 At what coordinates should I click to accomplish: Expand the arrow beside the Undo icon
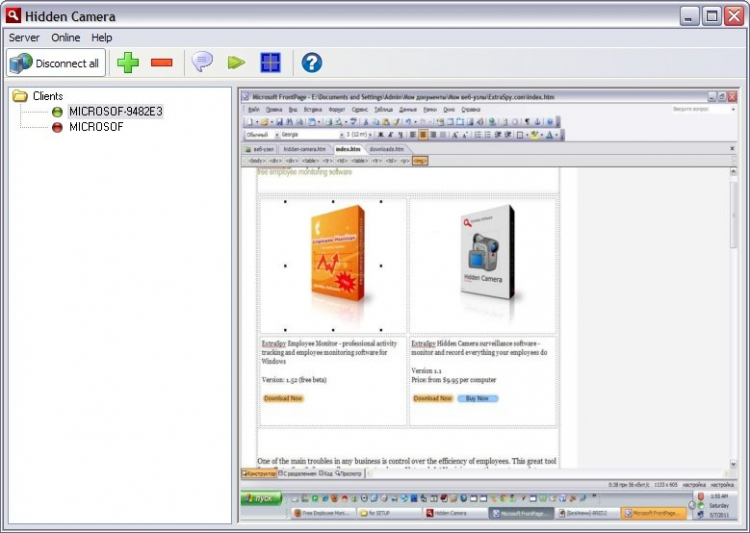(415, 122)
